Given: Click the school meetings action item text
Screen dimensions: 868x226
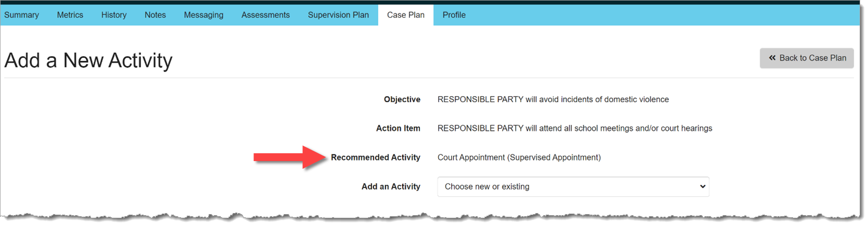Looking at the screenshot, I should (575, 128).
